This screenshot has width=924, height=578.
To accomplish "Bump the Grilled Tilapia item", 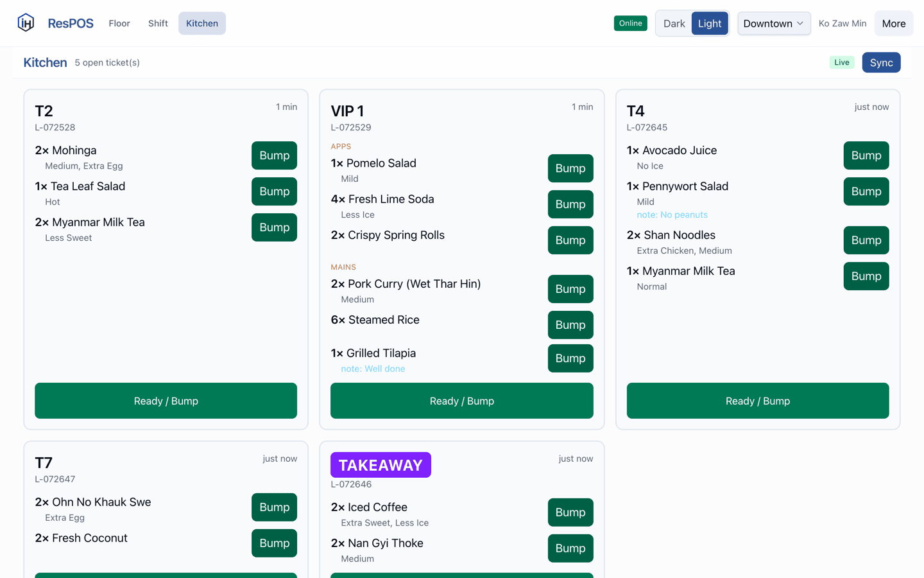I will click(570, 358).
